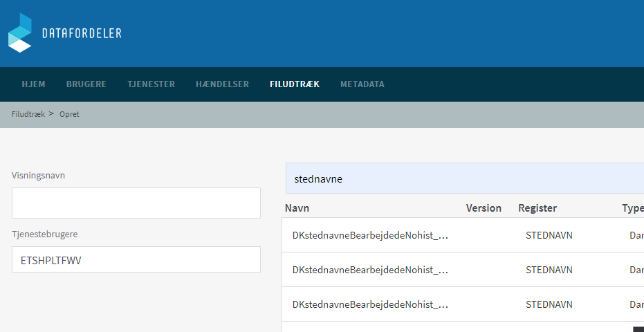Sort by the Version column header
This screenshot has height=332, width=644.
click(x=484, y=208)
